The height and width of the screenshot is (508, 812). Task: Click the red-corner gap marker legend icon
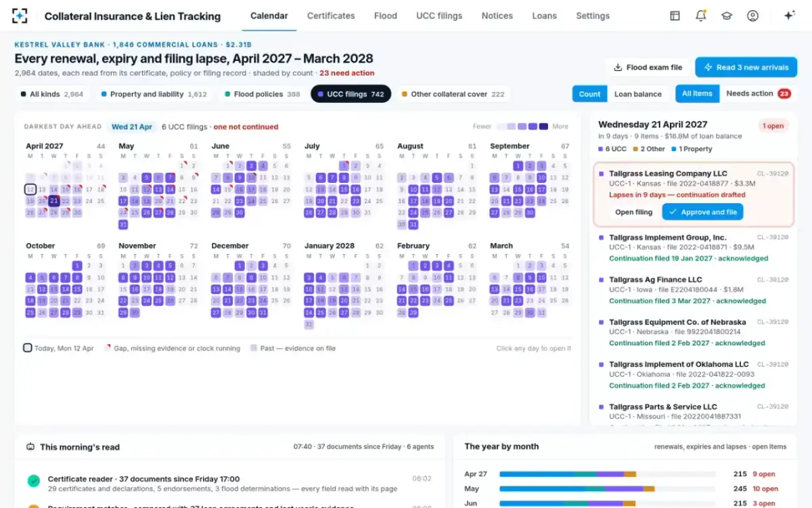pos(108,347)
